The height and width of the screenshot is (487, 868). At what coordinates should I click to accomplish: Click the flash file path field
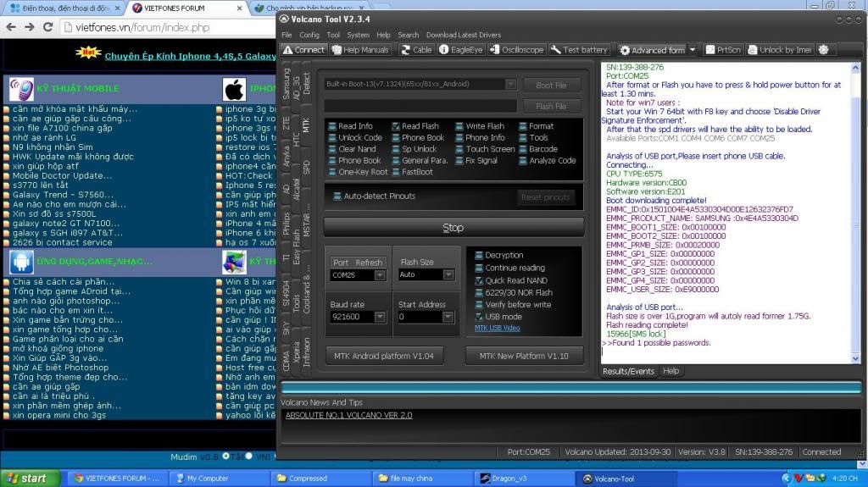[420, 106]
